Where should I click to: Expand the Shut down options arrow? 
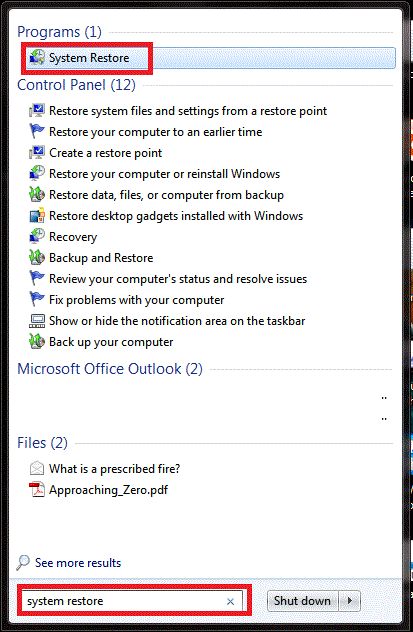point(350,601)
